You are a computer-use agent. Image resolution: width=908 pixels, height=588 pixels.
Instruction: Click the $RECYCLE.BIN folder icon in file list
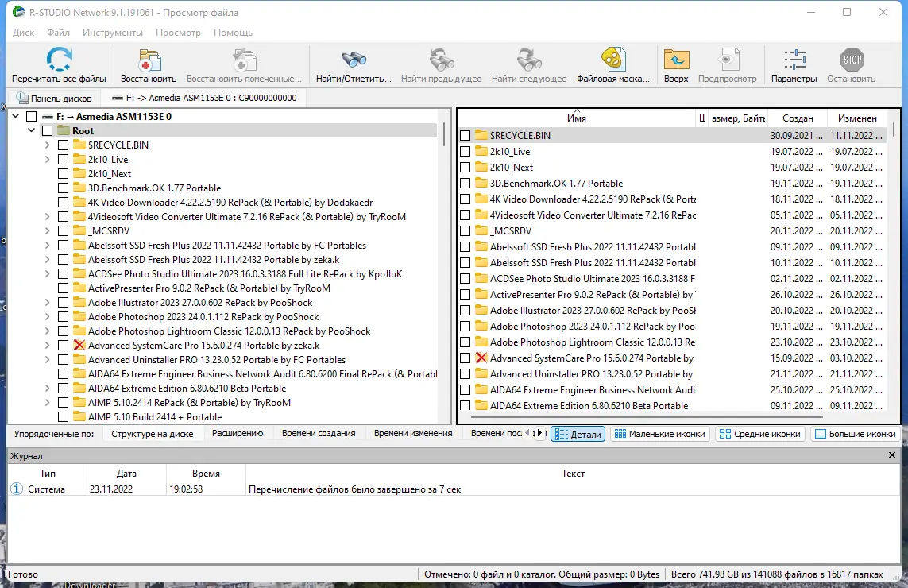pos(481,135)
